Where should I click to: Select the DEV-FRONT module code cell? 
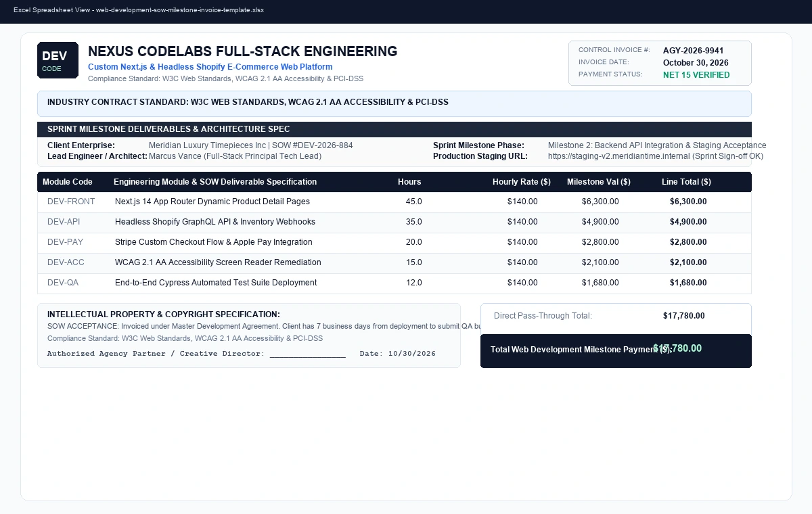71,202
